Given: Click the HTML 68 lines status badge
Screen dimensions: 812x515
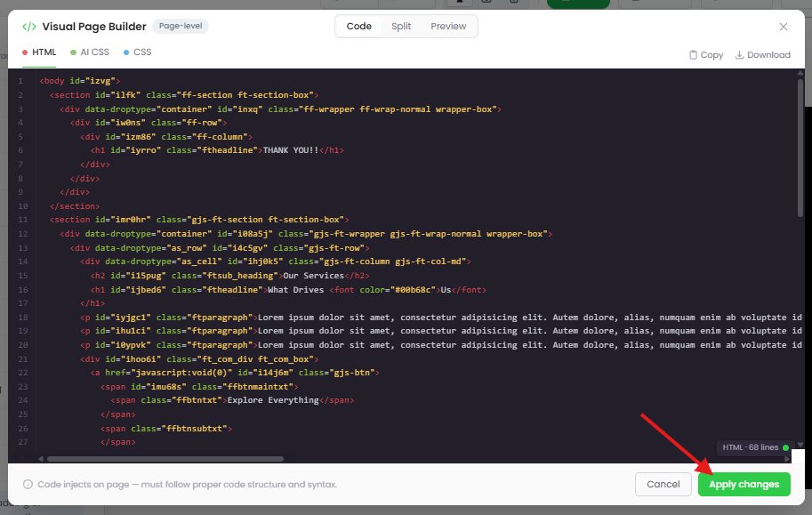Looking at the screenshot, I should [755, 447].
